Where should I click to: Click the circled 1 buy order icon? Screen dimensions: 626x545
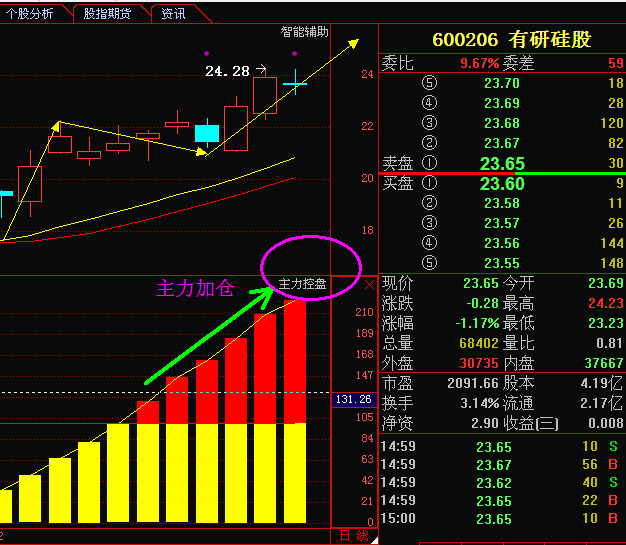pos(430,183)
